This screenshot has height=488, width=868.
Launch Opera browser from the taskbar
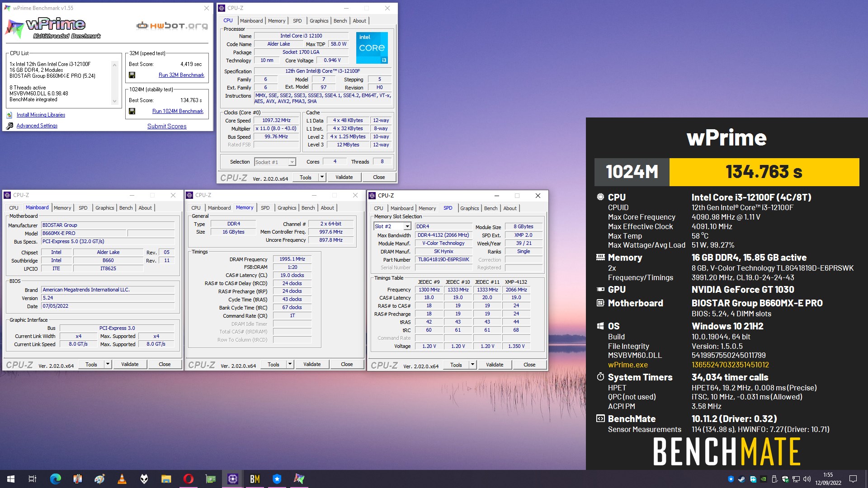tap(188, 479)
